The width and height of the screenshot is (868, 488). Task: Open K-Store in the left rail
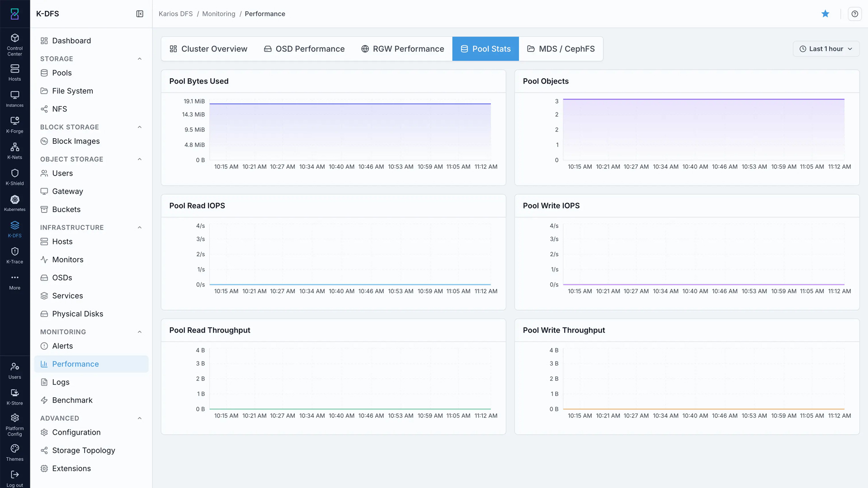[x=14, y=397]
